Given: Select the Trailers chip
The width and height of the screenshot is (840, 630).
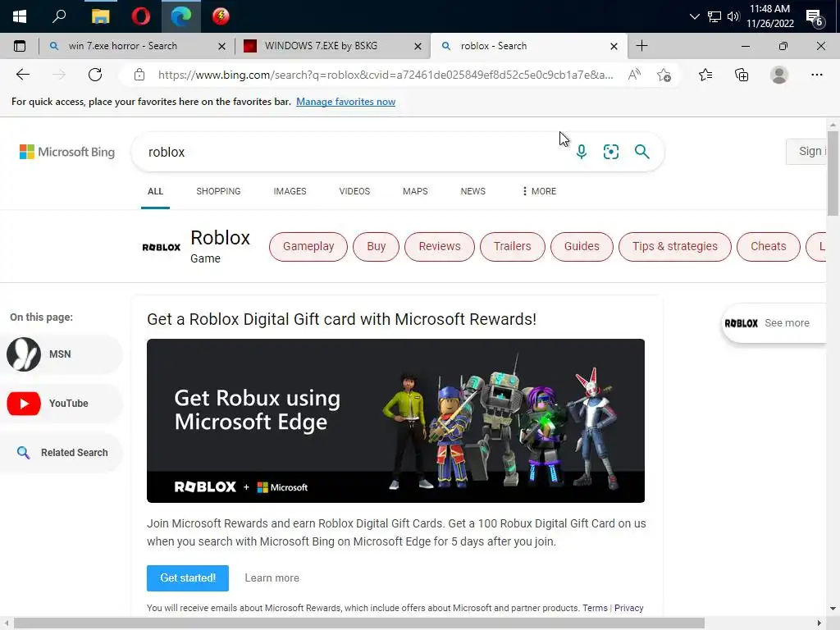Looking at the screenshot, I should 512,246.
